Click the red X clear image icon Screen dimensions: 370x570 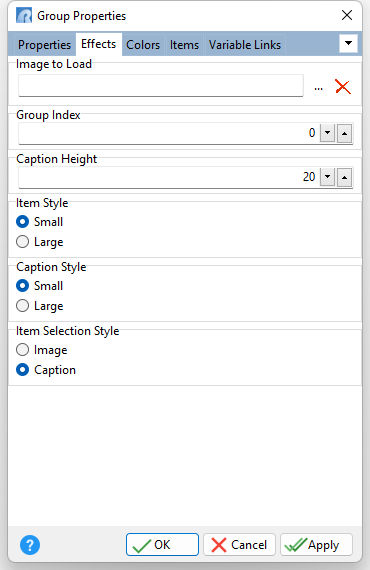pos(343,87)
